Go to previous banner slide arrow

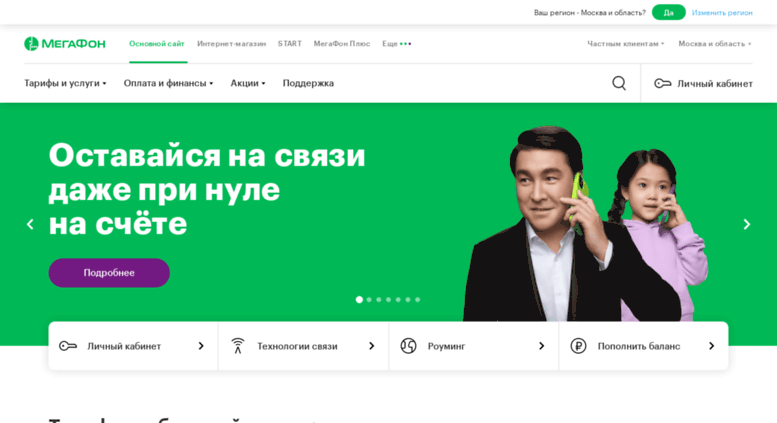coord(30,224)
